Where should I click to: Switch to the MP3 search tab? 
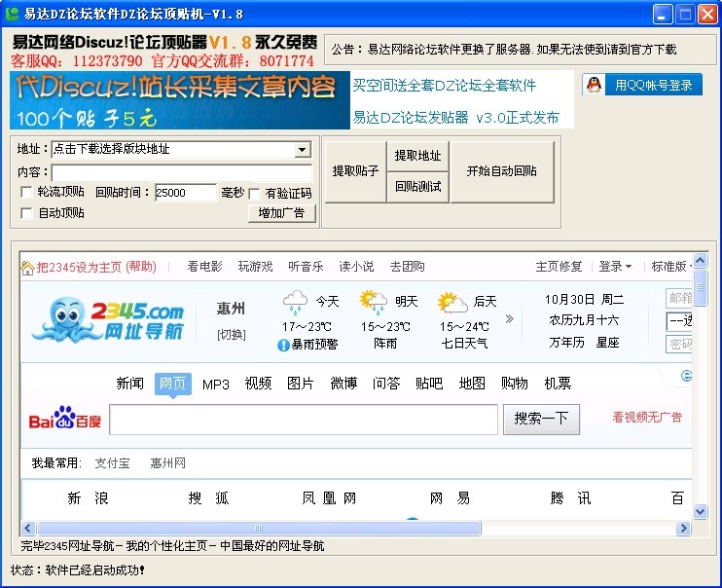[x=215, y=384]
